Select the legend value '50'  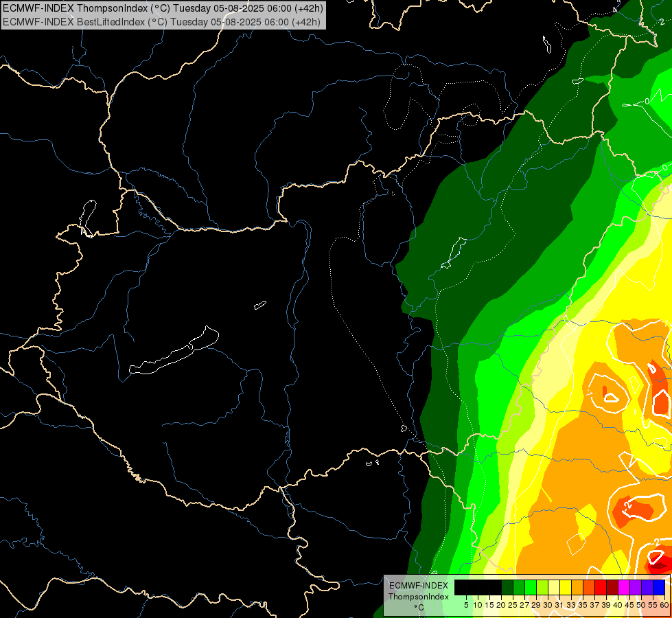[x=641, y=605]
